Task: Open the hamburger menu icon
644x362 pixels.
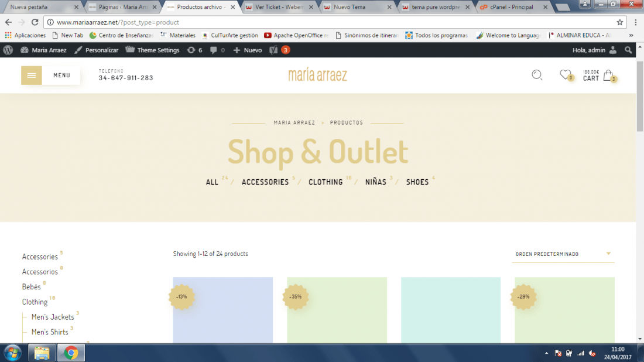Action: pos(32,75)
